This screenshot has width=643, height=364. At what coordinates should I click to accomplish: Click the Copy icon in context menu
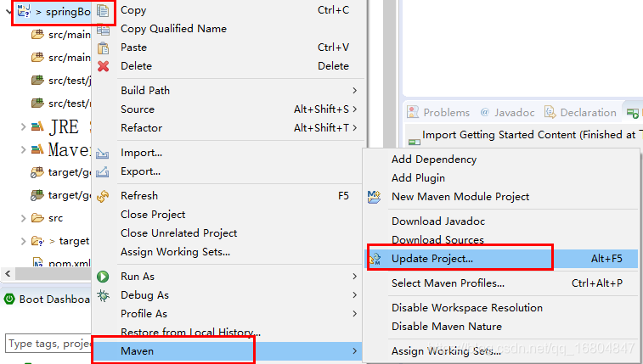103,11
